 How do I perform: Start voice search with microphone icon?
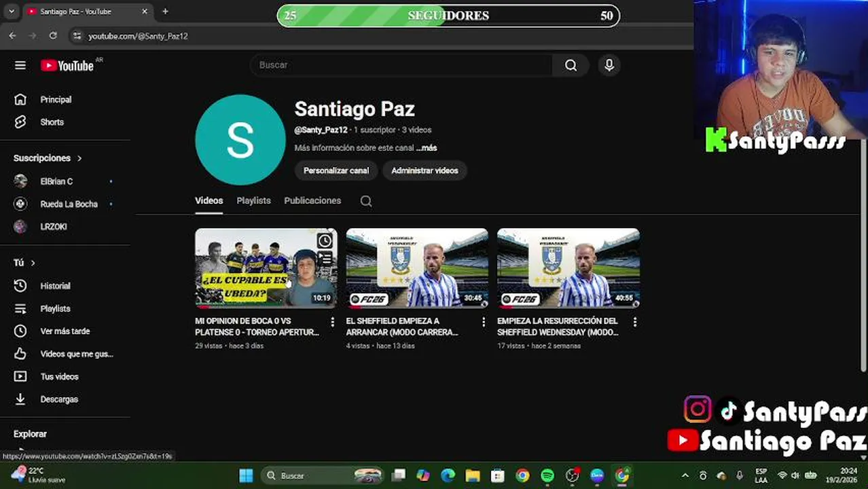point(609,65)
